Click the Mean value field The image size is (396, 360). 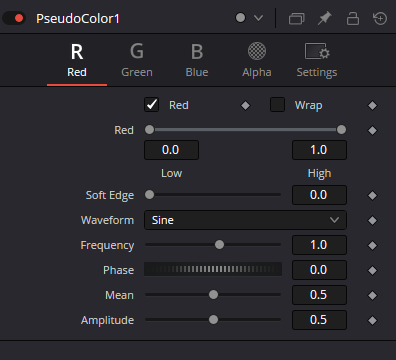coord(319,295)
